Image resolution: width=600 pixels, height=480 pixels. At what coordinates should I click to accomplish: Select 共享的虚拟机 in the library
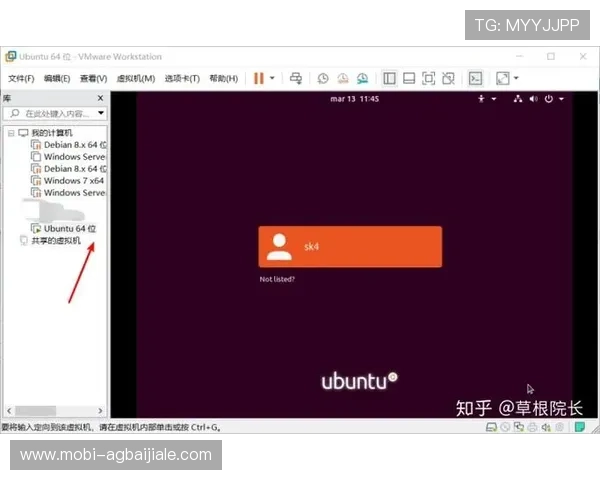(x=56, y=240)
